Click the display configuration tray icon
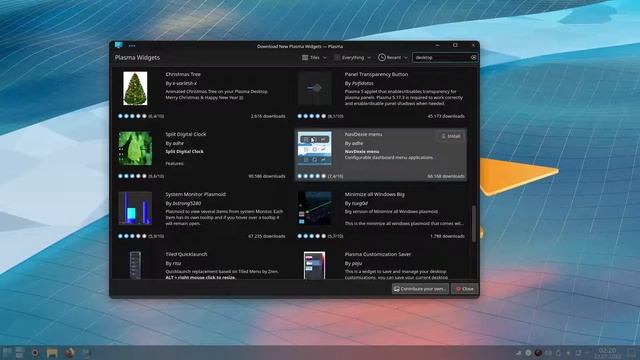Image resolution: width=640 pixels, height=360 pixels. click(578, 353)
